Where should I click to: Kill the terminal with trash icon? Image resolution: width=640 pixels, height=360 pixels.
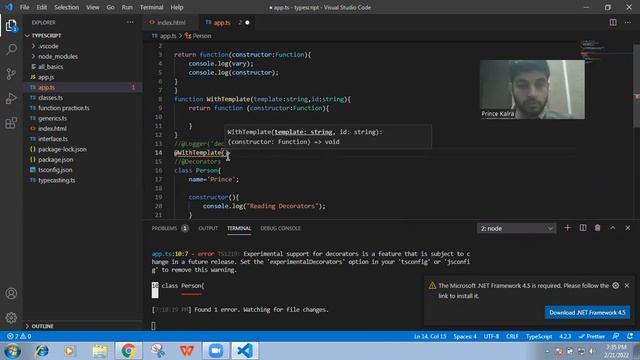pyautogui.click(x=598, y=228)
